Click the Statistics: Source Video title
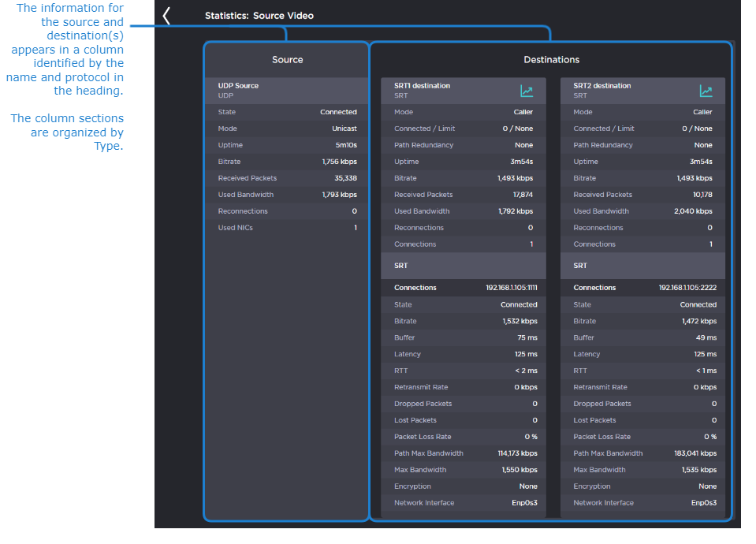 [x=259, y=16]
